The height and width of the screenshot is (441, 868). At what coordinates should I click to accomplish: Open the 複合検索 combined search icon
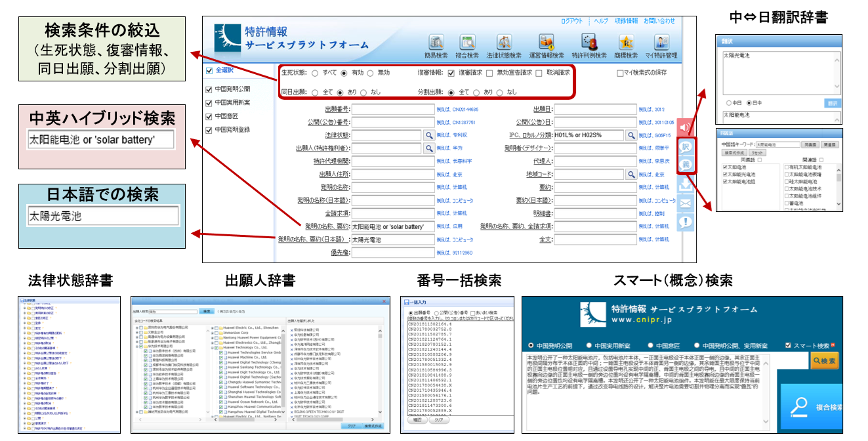click(x=468, y=42)
